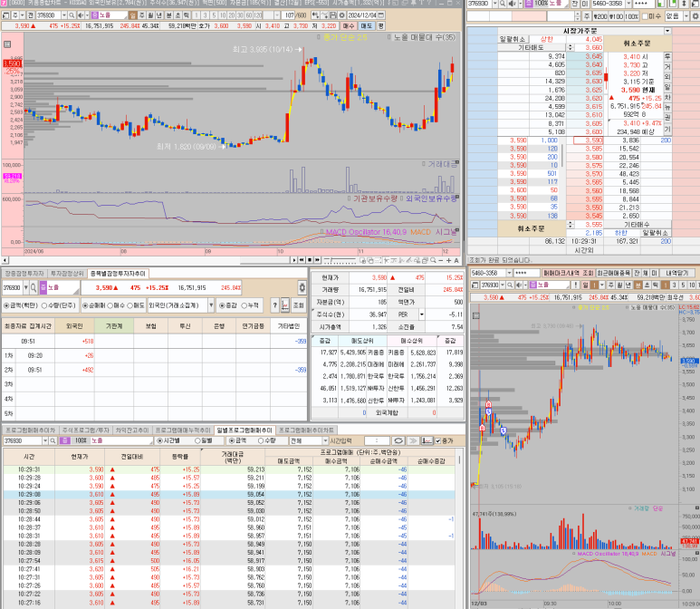
Task: Click the stock search magnifier in main chart toolbar
Action: tap(71, 15)
